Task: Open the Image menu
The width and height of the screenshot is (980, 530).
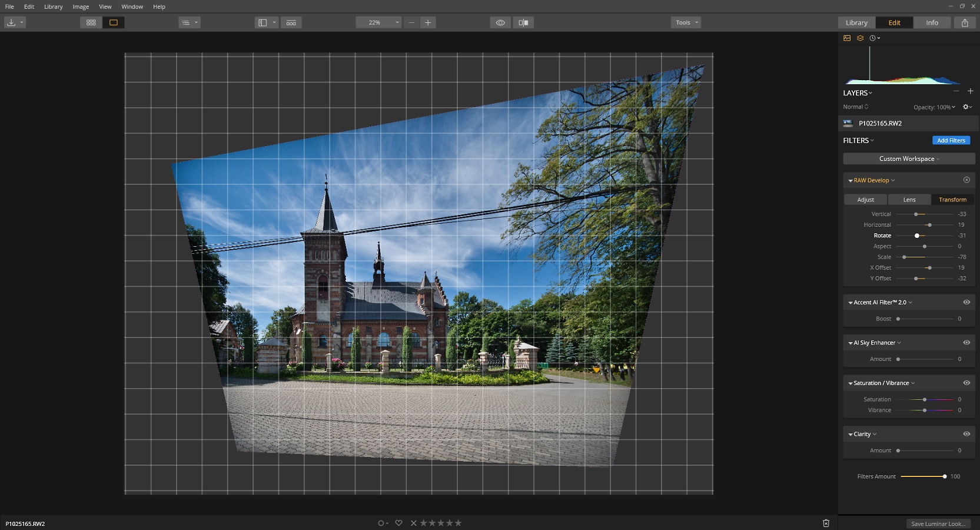Action: point(81,6)
